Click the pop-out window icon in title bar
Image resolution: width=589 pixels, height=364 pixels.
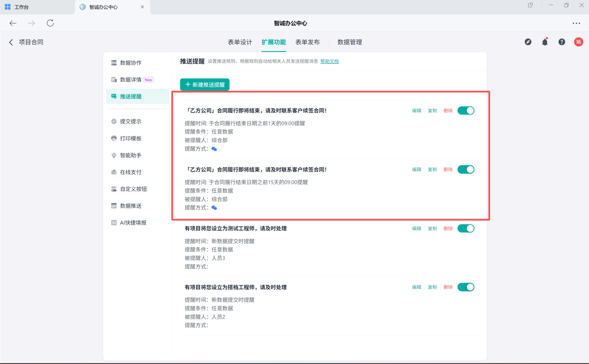pyautogui.click(x=530, y=5)
